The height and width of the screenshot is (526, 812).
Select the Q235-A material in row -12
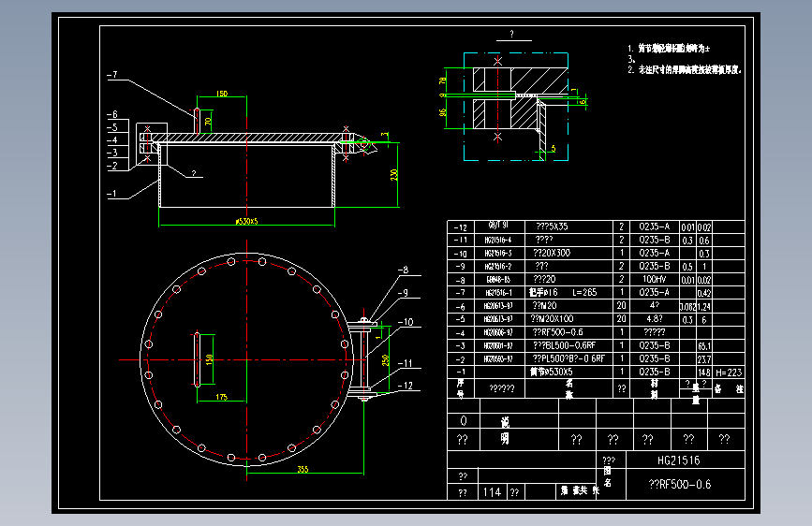(654, 226)
